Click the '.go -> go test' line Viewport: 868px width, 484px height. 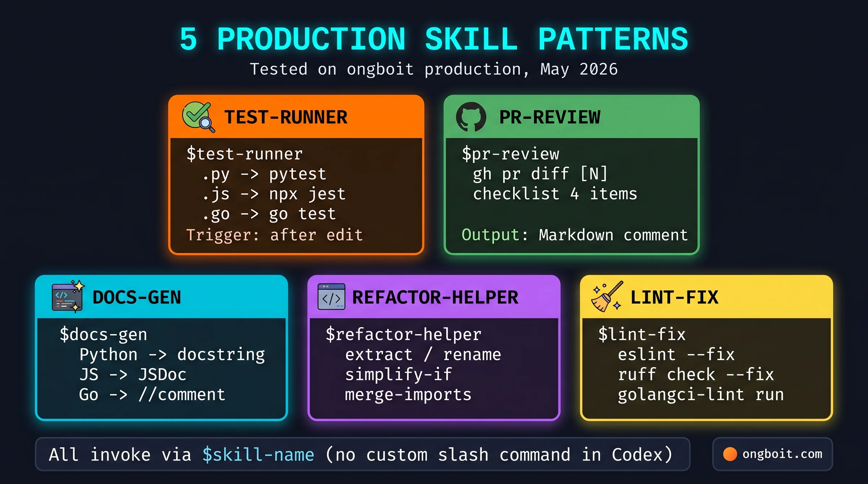tap(269, 214)
